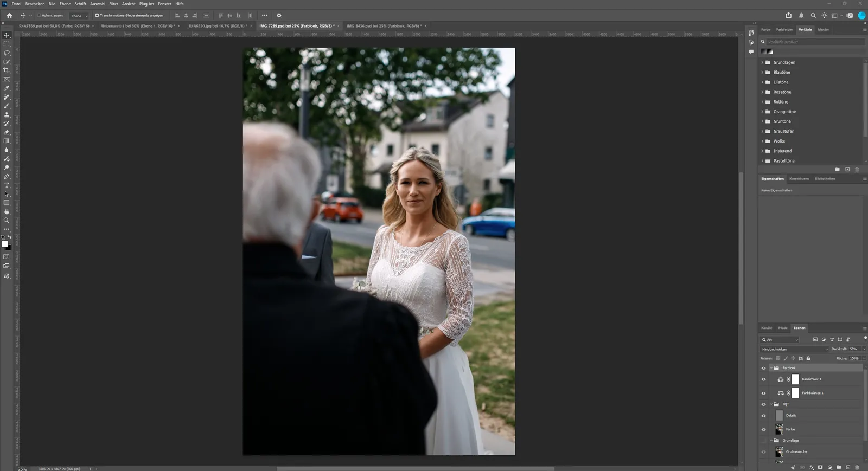
Task: Hide the Details layer
Action: point(764,416)
